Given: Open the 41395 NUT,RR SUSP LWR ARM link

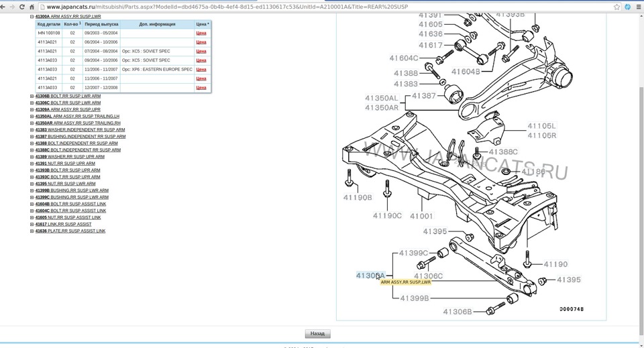Looking at the screenshot, I should point(65,184).
